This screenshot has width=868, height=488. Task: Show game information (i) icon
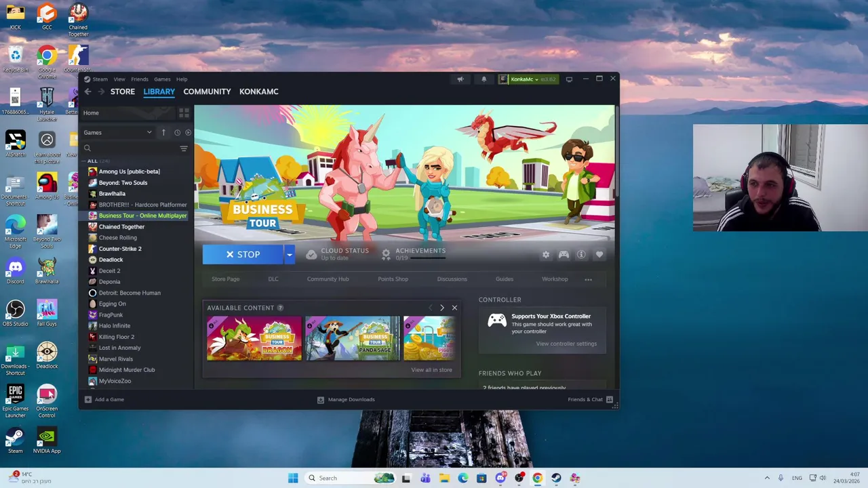581,255
